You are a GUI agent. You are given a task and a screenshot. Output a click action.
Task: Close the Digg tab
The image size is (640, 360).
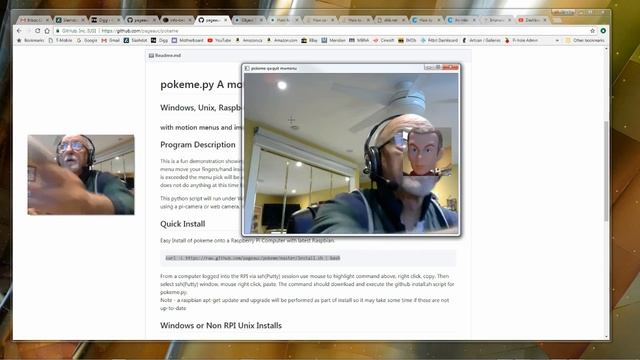click(118, 20)
